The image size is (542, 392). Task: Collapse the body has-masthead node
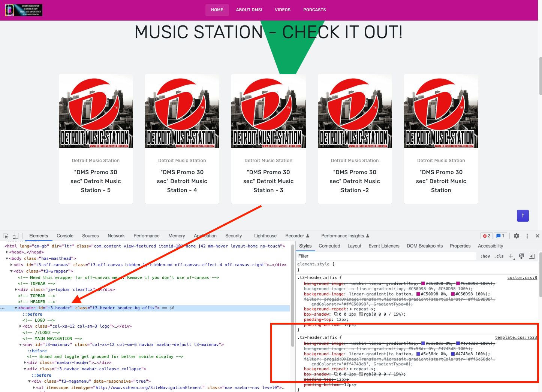(7, 259)
